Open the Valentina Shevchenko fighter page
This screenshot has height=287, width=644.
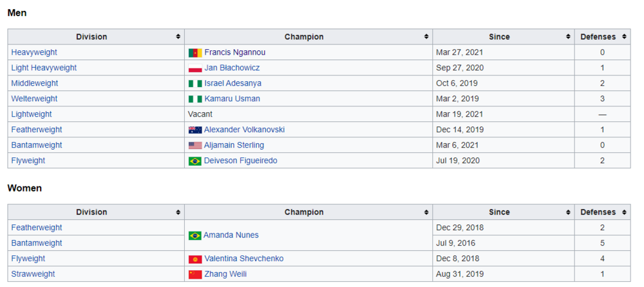243,259
